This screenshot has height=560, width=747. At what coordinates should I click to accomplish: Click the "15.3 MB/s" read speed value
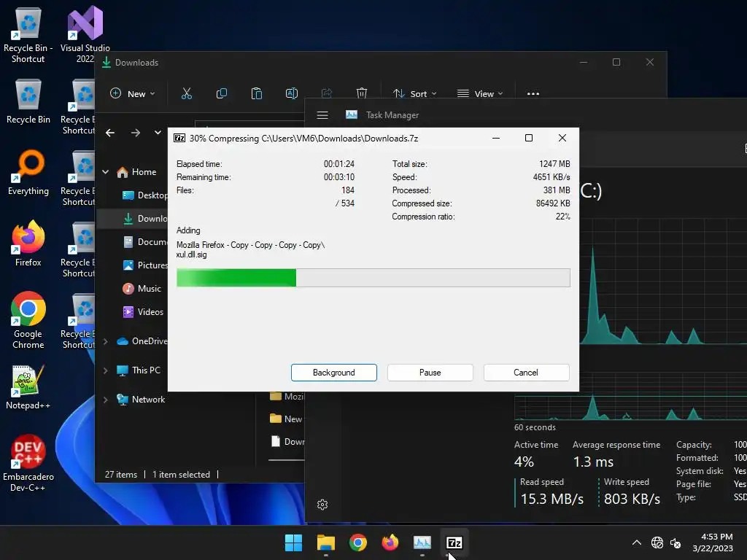pos(551,499)
